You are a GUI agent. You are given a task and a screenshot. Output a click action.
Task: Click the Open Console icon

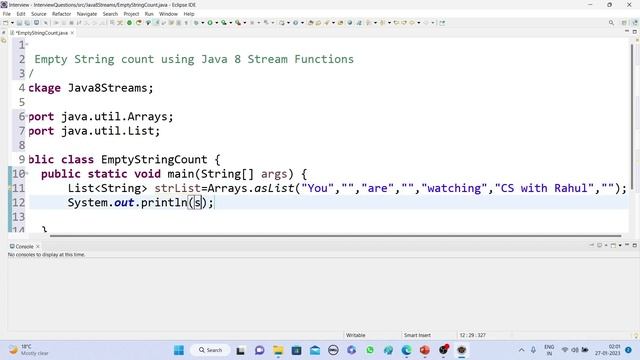tap(613, 245)
